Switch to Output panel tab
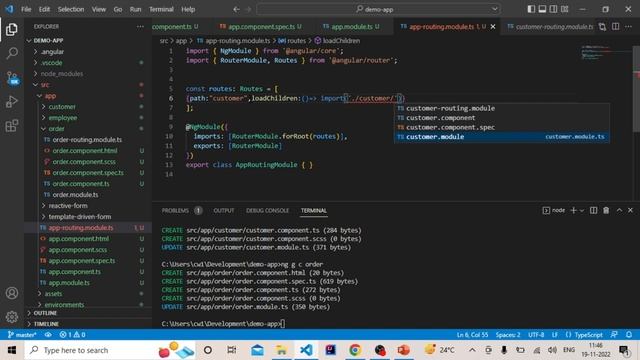 point(224,211)
